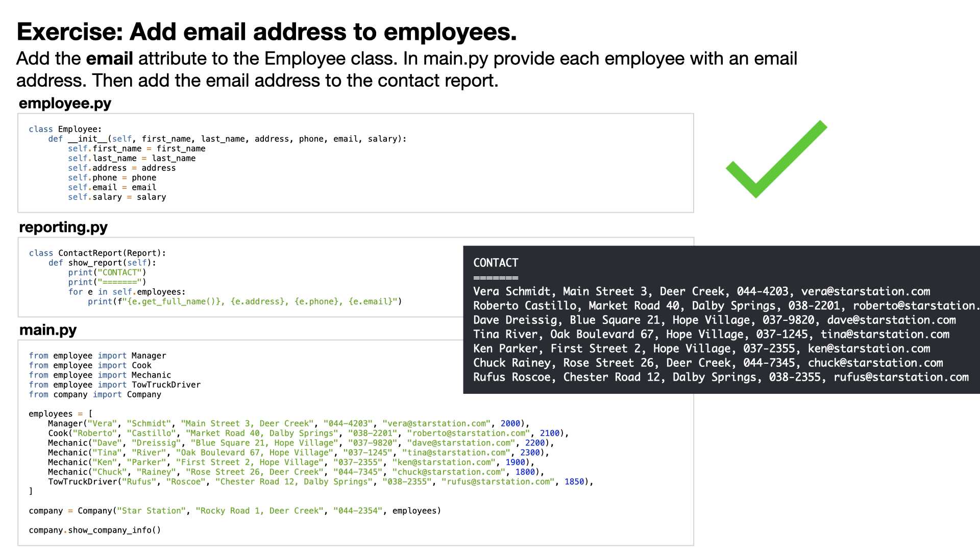This screenshot has height=551, width=980.
Task: Click the Roberto Castillo row in terminal output
Action: coord(726,306)
